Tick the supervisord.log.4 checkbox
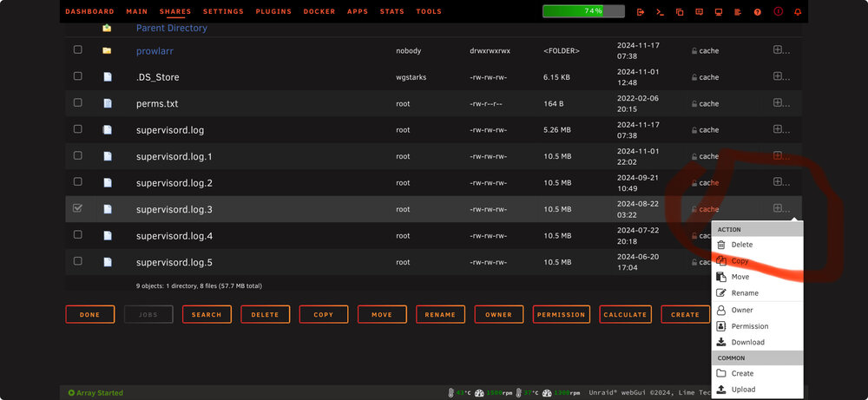868x400 pixels. (x=77, y=234)
